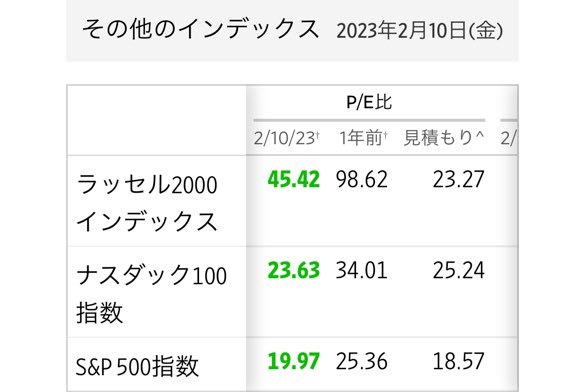Click the Russell estimate value 23.27
The image size is (585, 392).
pos(459,179)
